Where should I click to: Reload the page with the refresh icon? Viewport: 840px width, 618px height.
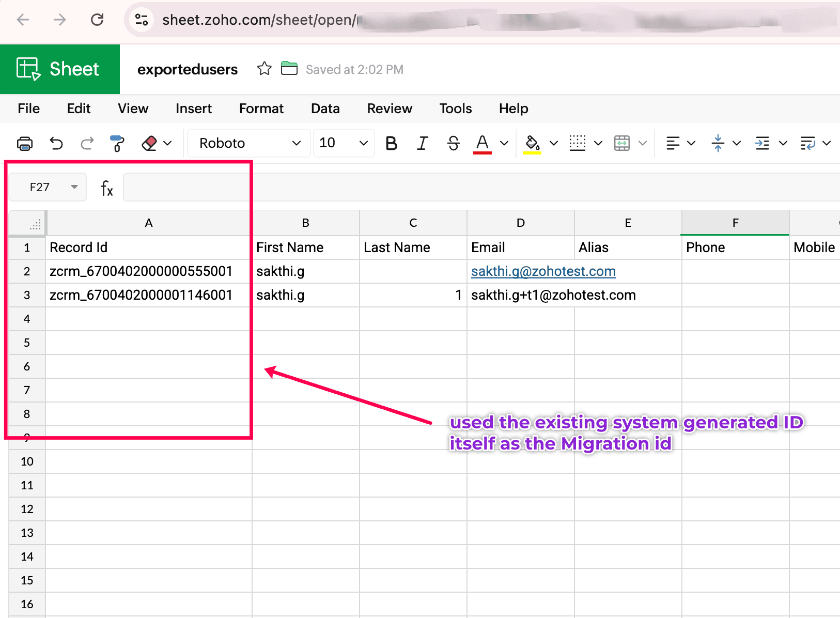click(x=97, y=20)
